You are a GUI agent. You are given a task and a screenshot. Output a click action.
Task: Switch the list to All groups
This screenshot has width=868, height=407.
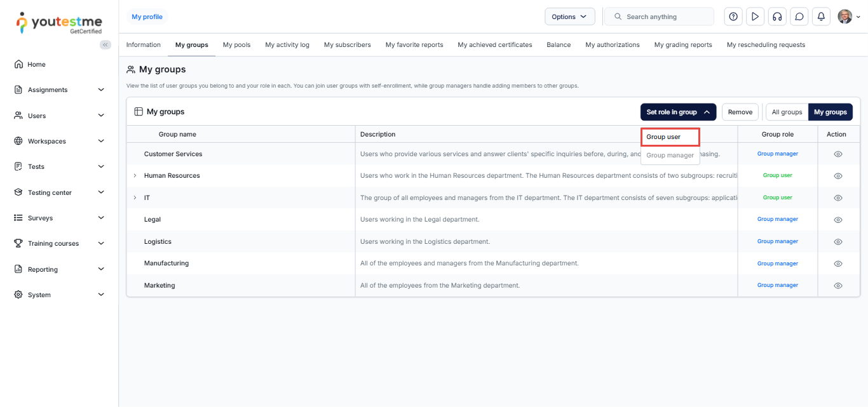click(x=787, y=112)
